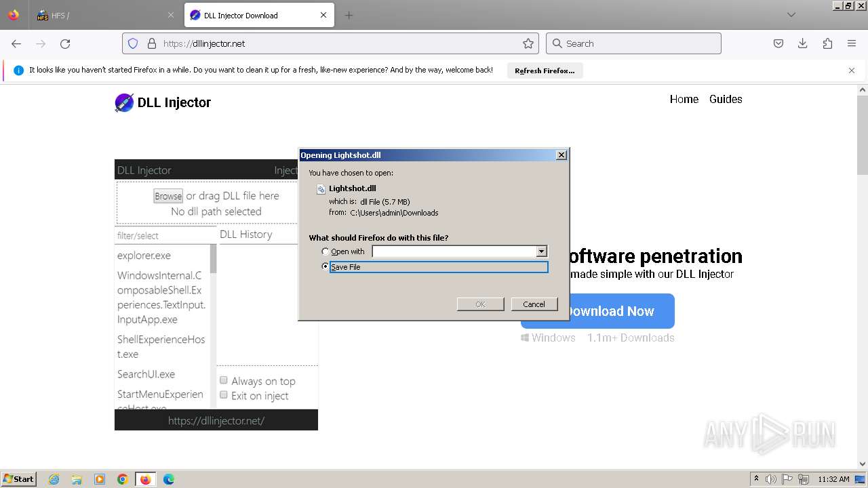Reload the page with the refresh icon
This screenshot has width=868, height=488.
[x=65, y=43]
